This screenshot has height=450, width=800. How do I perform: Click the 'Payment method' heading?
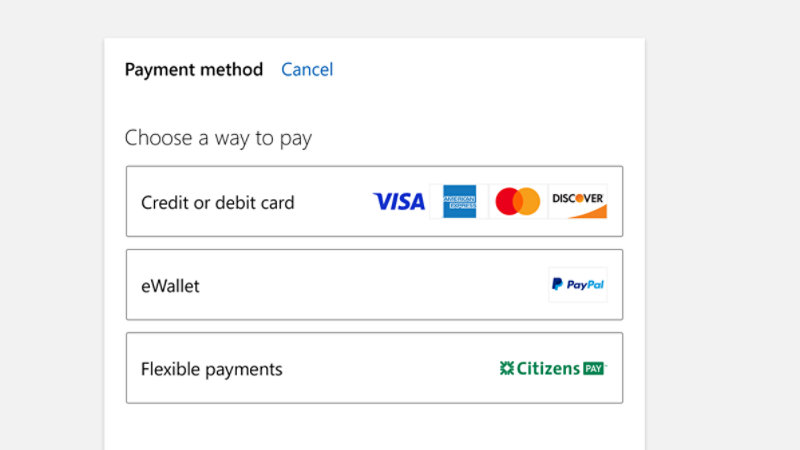coord(194,70)
